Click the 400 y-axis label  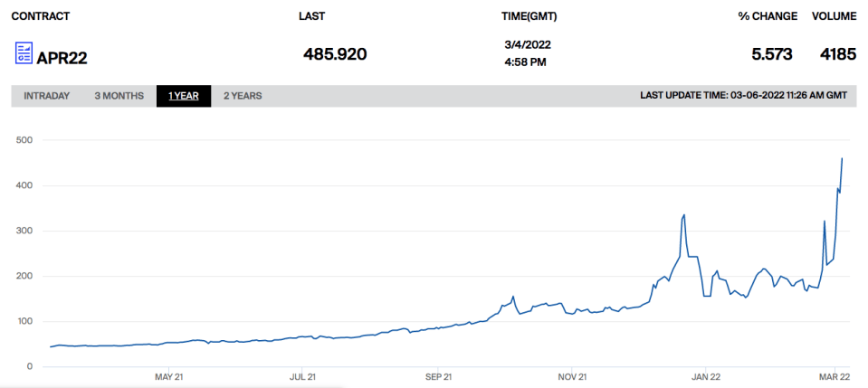[x=26, y=185]
